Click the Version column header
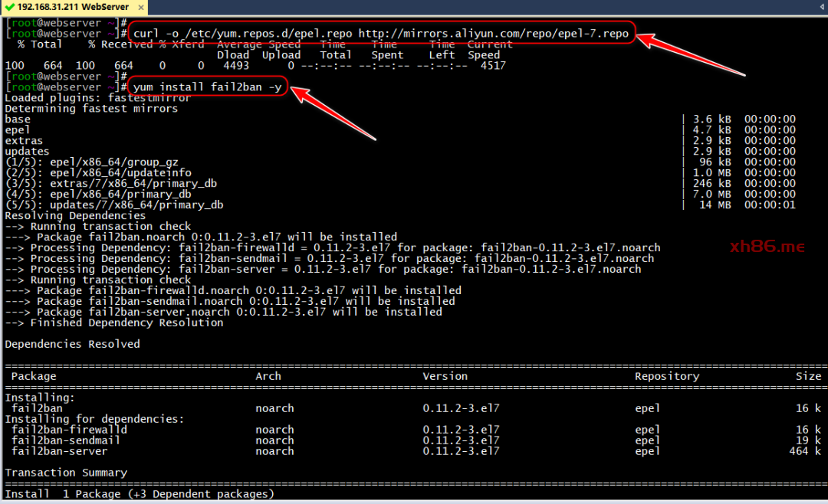The width and height of the screenshot is (828, 504). click(x=445, y=376)
